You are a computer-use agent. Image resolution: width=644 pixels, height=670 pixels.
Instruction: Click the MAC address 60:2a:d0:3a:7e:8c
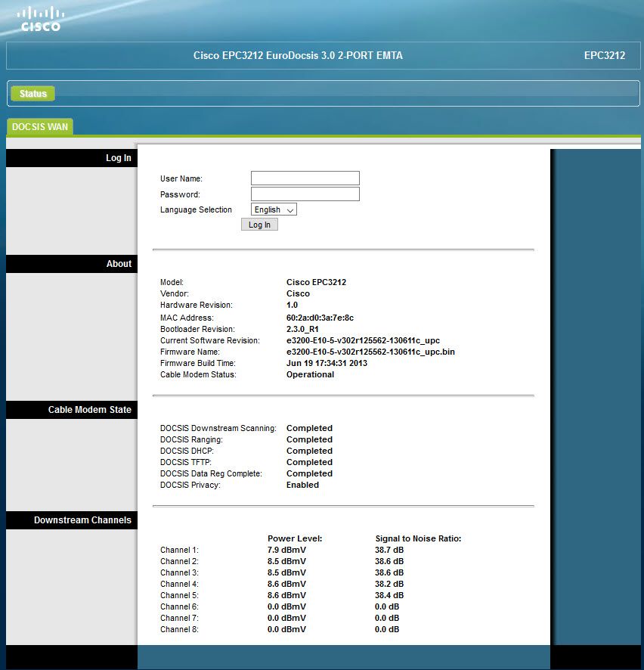pos(320,318)
